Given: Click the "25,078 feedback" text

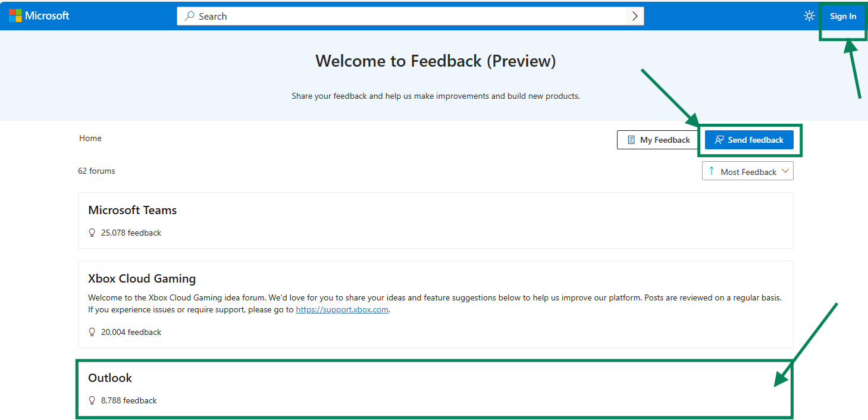Looking at the screenshot, I should click(x=131, y=233).
